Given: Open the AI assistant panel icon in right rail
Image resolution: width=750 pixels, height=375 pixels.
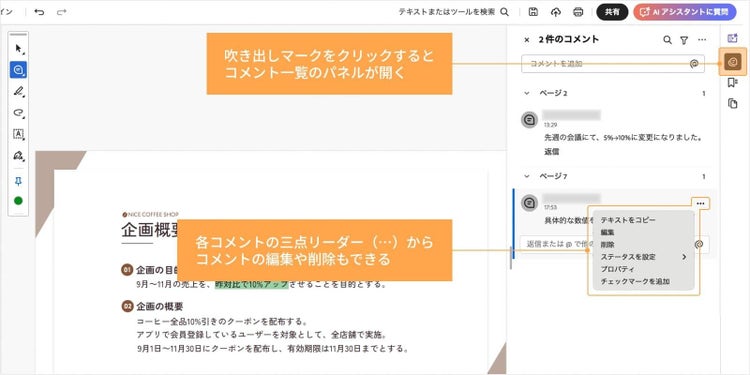Looking at the screenshot, I should click(732, 38).
